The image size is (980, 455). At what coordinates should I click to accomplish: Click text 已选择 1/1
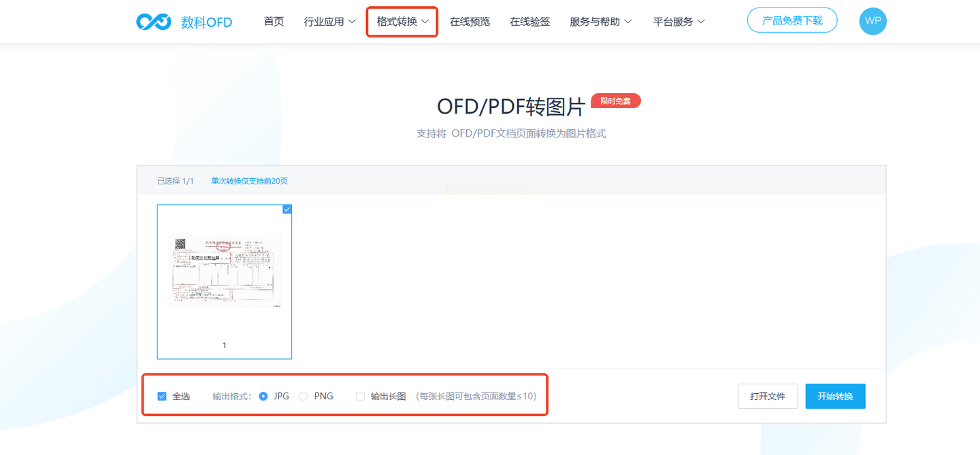176,181
